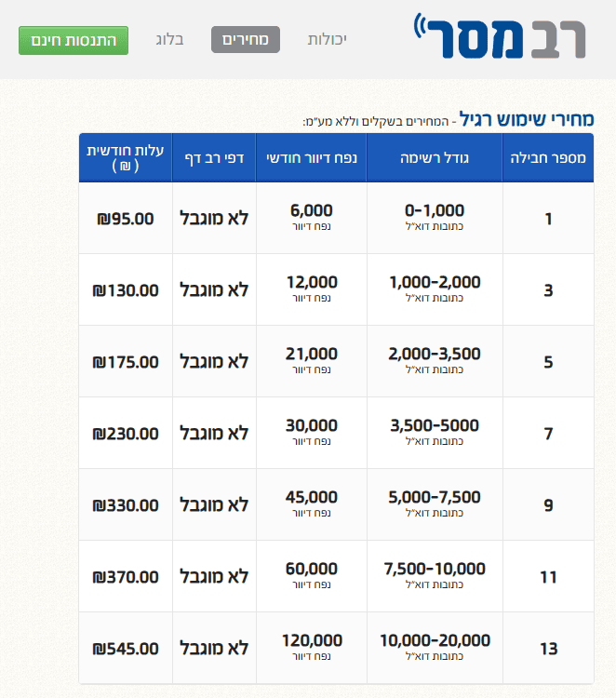Click the גודל רשימה column header
616x698 pixels.
435,158
